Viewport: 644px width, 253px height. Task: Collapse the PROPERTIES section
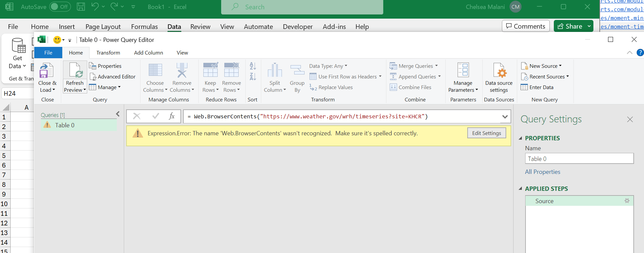(521, 138)
